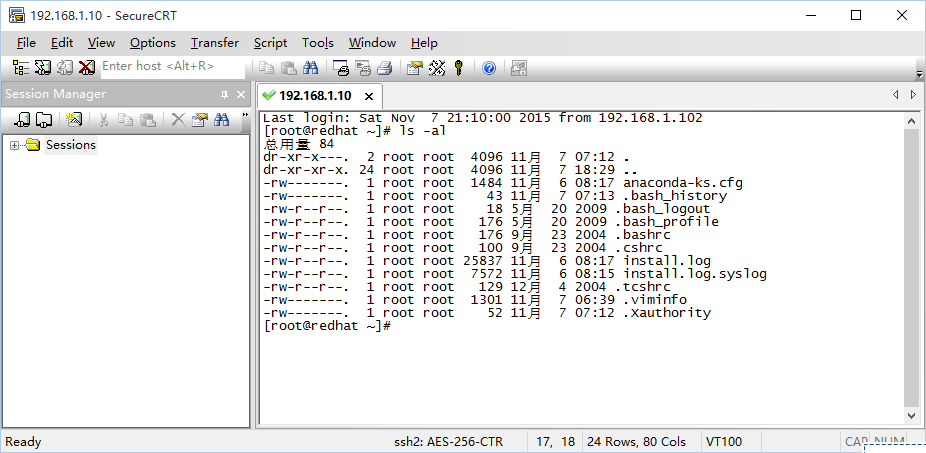Open the Transfer menu
This screenshot has width=926, height=453.
214,42
